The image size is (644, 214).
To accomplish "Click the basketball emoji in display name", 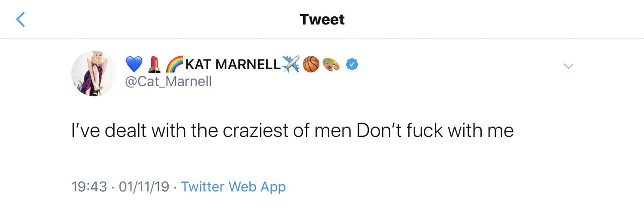I will click(311, 65).
